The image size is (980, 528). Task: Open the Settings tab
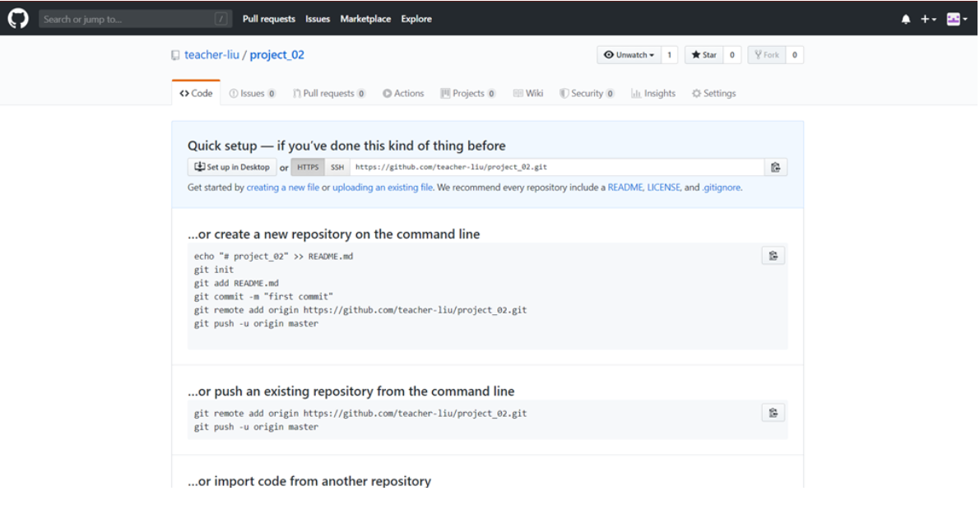713,93
